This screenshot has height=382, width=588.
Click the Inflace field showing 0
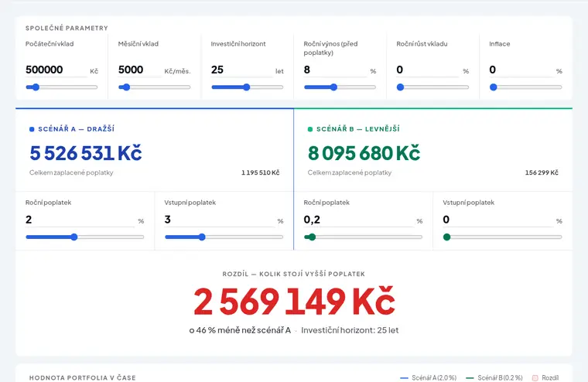click(521, 70)
